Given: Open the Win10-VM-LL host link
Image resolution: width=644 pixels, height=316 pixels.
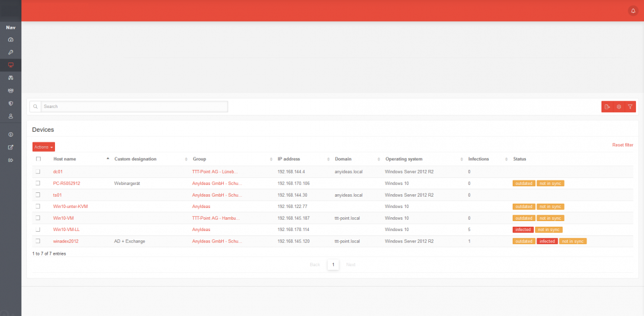Looking at the screenshot, I should pos(66,230).
